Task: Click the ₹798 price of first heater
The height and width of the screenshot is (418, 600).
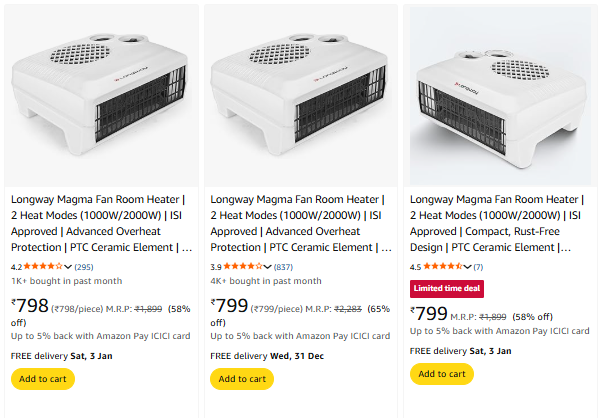Action: tap(30, 304)
